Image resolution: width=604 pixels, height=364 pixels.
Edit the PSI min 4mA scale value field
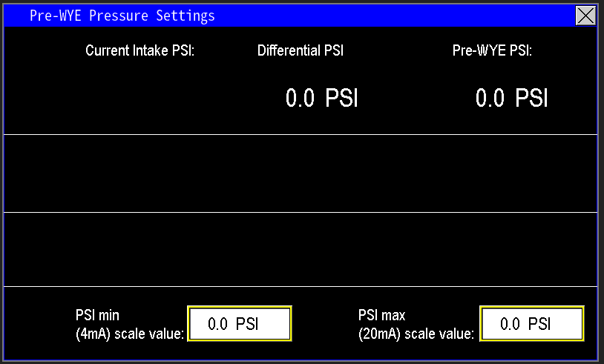click(x=239, y=324)
